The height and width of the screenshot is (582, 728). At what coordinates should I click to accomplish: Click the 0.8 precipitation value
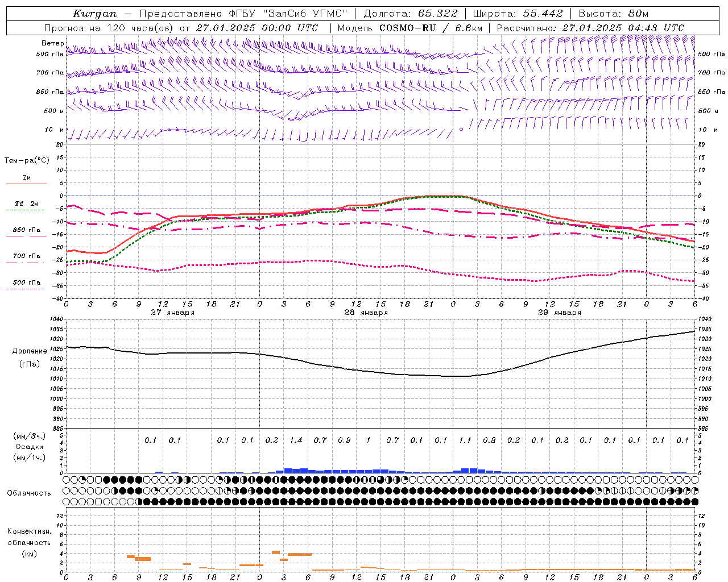tap(489, 440)
